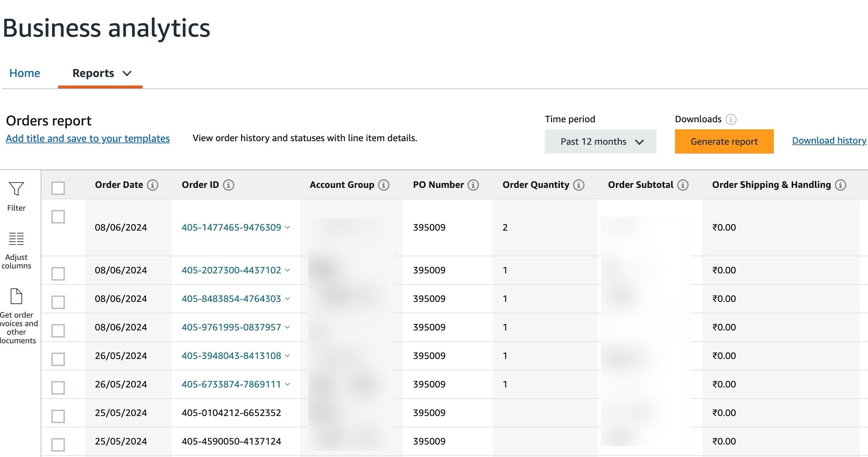The image size is (868, 457).
Task: Open the Past 12 months time period dropdown
Action: tap(600, 141)
